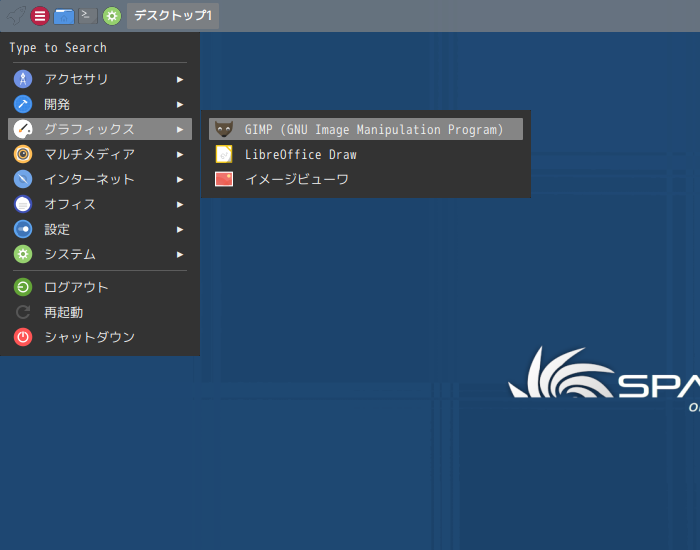The width and height of the screenshot is (700, 550).
Task: Choose ログアウト from the menu
Action: pos(100,287)
